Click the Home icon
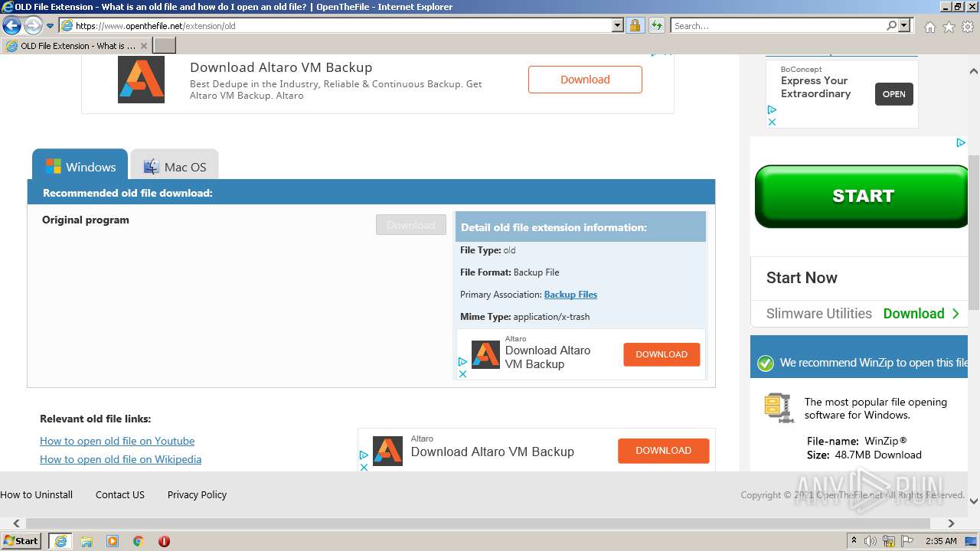The image size is (980, 551). (x=929, y=27)
